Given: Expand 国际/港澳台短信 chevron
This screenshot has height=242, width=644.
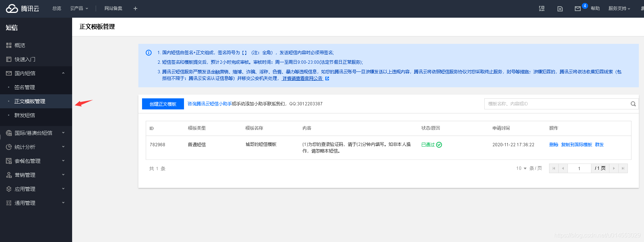Looking at the screenshot, I should 63,133.
